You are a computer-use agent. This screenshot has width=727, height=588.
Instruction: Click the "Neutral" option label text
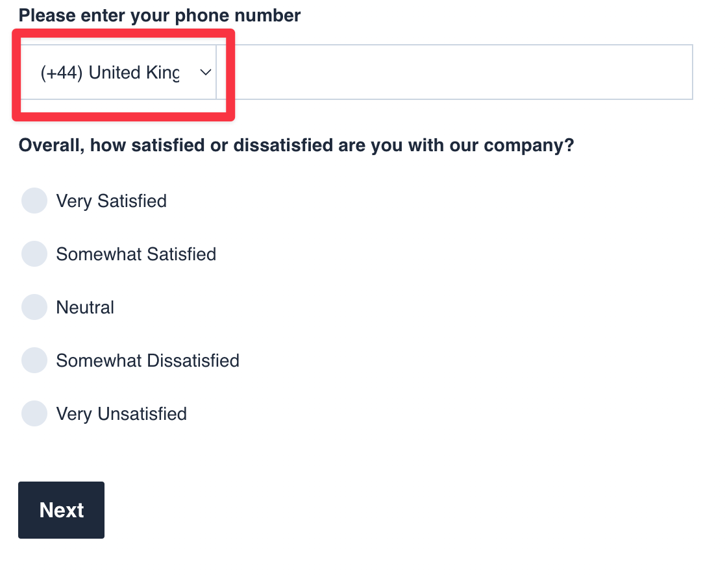(x=85, y=308)
